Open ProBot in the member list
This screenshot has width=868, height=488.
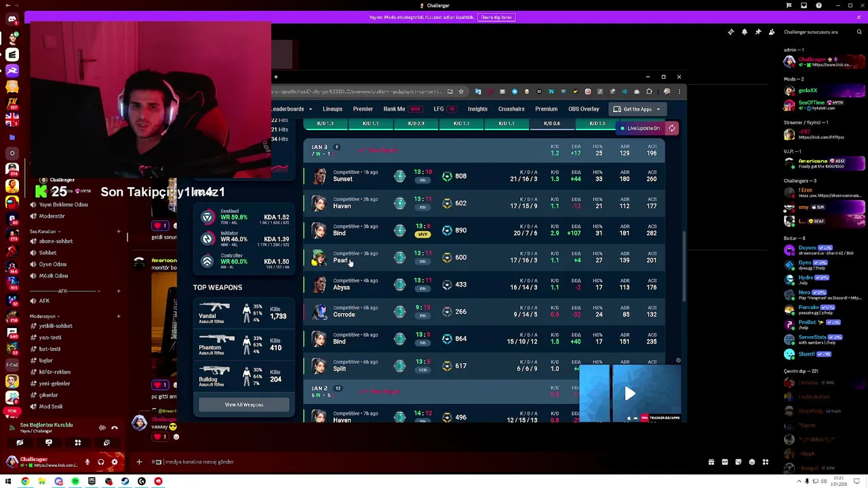click(x=824, y=325)
